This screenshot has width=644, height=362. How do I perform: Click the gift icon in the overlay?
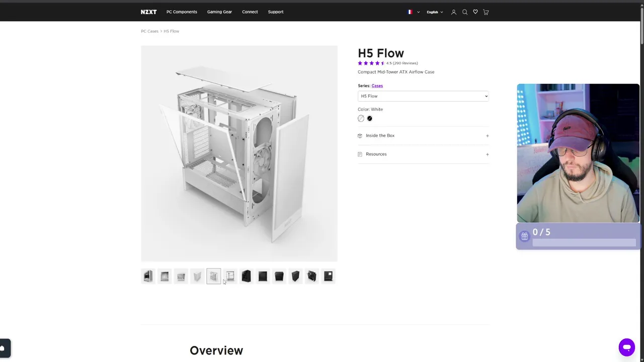tap(524, 236)
